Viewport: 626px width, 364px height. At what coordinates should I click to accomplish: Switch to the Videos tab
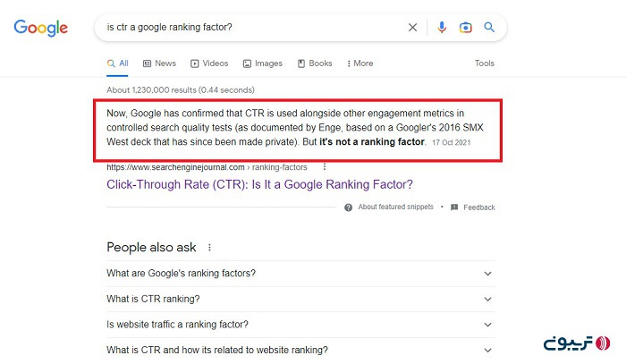(208, 63)
